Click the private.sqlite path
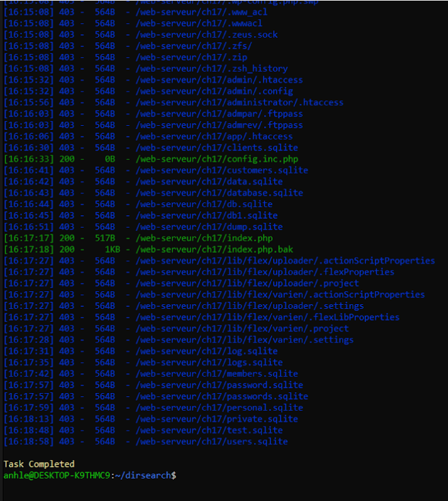Screen dimensions: 448x501 [216, 419]
